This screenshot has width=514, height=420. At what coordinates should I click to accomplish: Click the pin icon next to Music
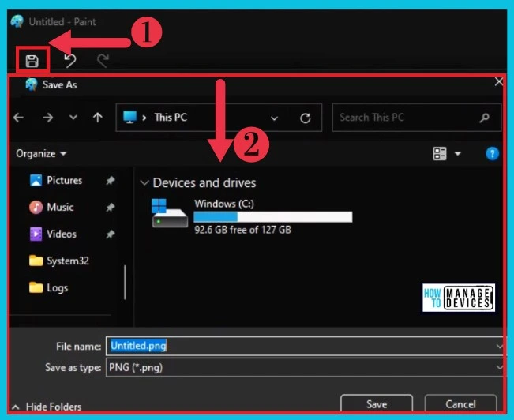pos(111,207)
